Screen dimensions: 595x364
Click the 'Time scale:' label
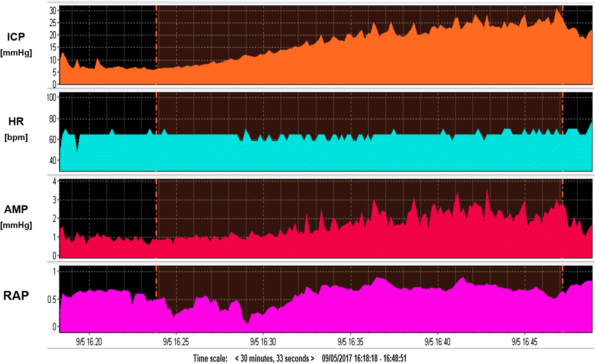click(210, 359)
